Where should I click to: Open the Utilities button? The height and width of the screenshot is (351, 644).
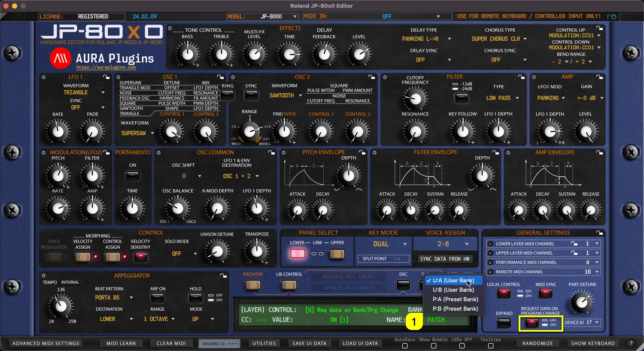pos(264,343)
